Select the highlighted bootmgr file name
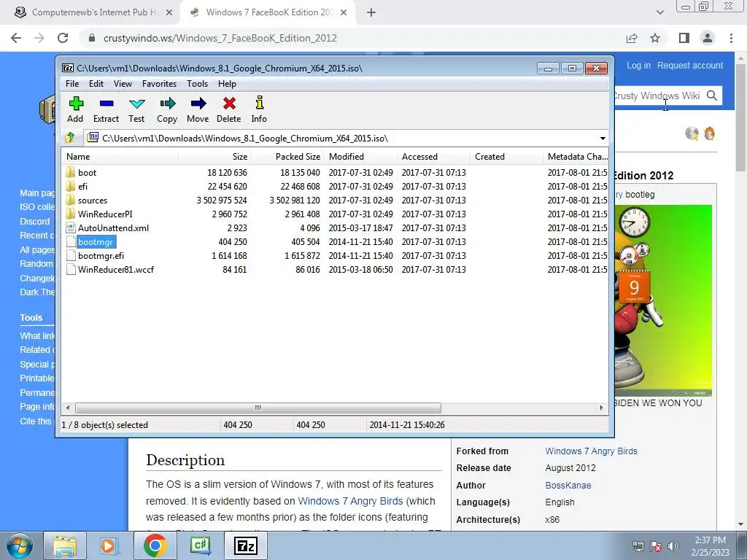 (96, 242)
